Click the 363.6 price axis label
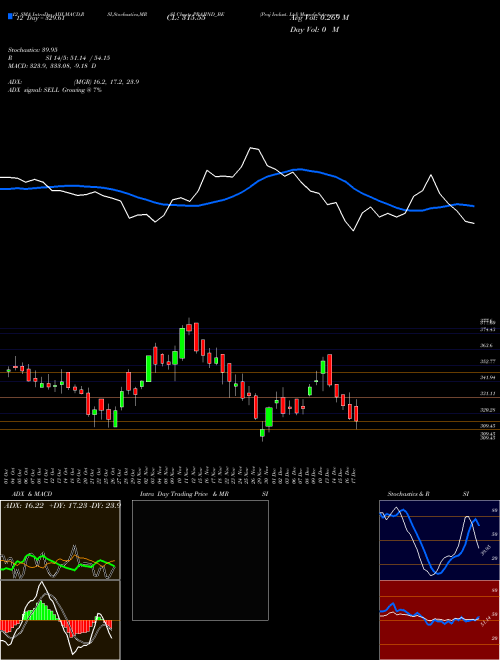Image resolution: width=500 pixels, height=660 pixels. click(x=488, y=345)
